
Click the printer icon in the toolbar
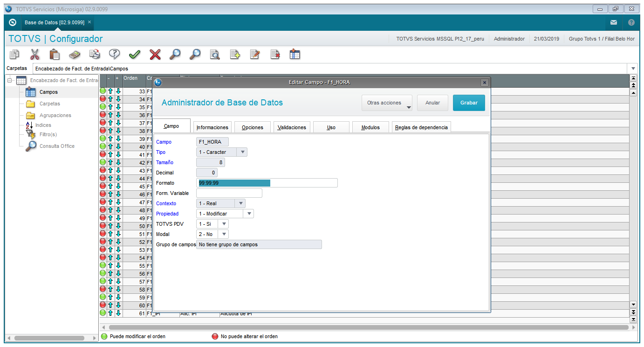tap(95, 54)
